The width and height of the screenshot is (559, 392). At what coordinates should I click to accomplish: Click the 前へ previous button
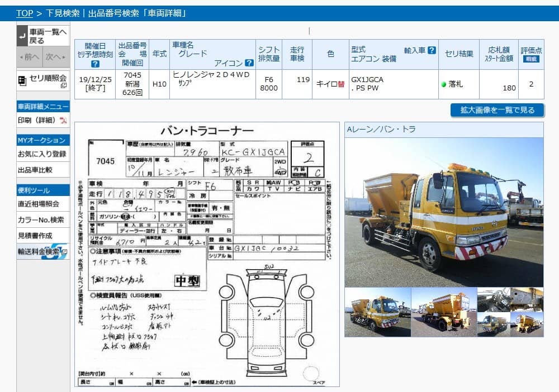[x=30, y=57]
